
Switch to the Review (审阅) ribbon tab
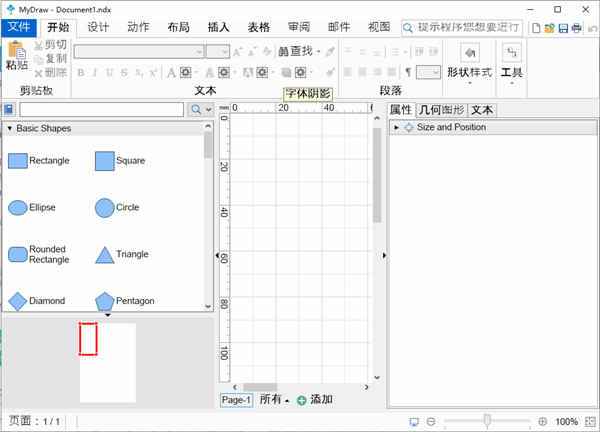(299, 27)
